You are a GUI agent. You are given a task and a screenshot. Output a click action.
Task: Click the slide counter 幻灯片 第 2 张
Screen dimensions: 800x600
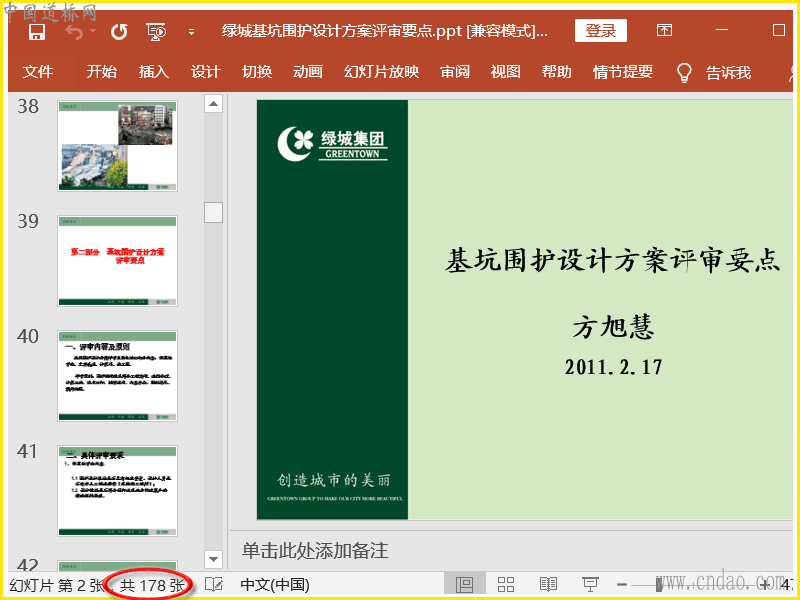coord(56,585)
